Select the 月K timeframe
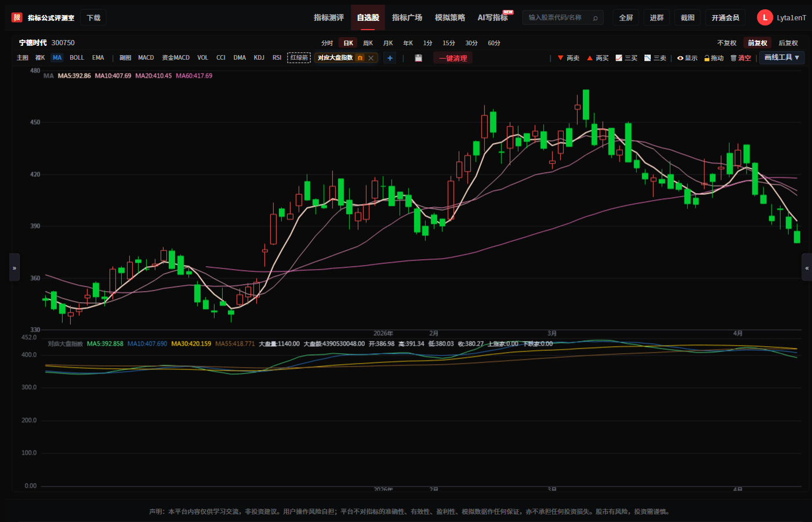Screen dimensions: 812x522 click(388, 43)
